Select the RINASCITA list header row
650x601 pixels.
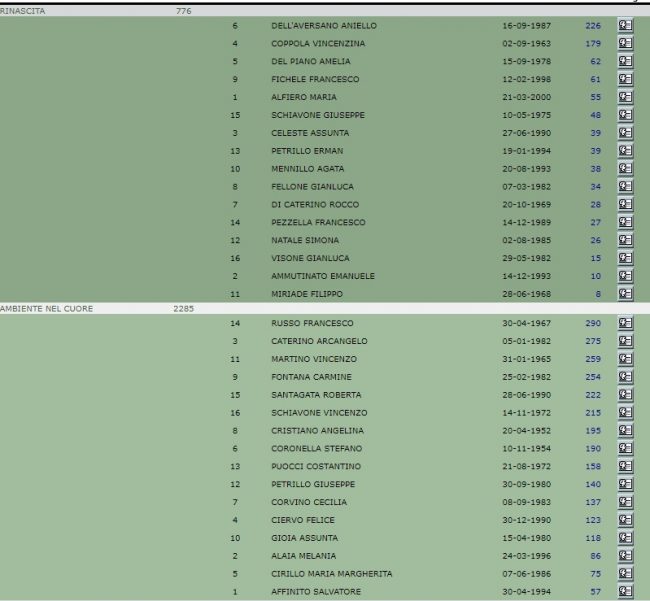pos(30,11)
